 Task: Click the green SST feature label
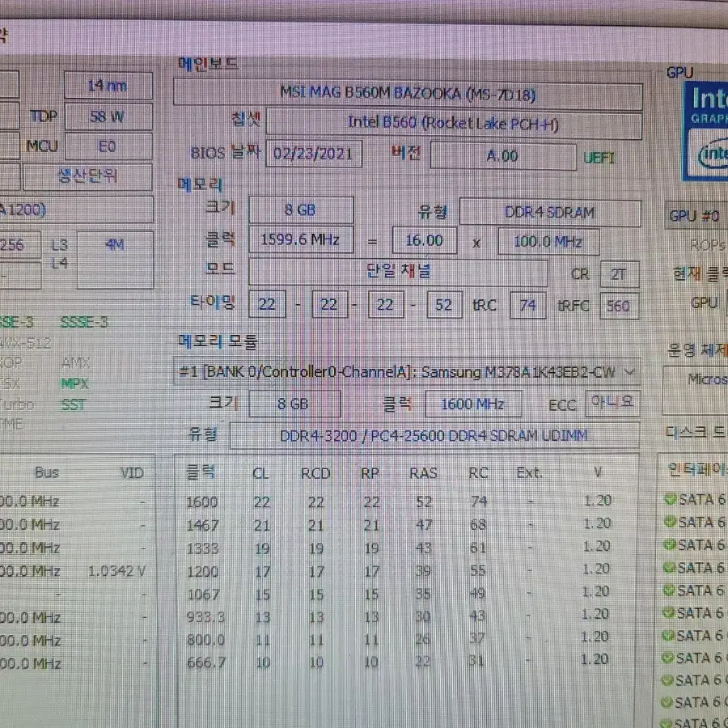[x=74, y=405]
